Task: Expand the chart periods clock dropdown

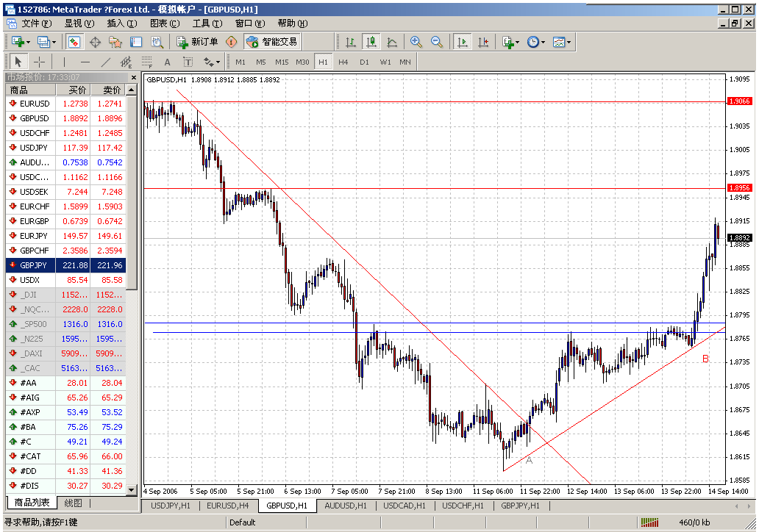Action: (536, 42)
